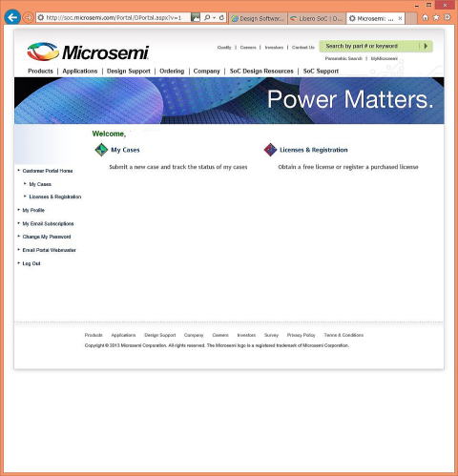Open the SoC Support menu
The width and height of the screenshot is (458, 476).
[x=321, y=71]
